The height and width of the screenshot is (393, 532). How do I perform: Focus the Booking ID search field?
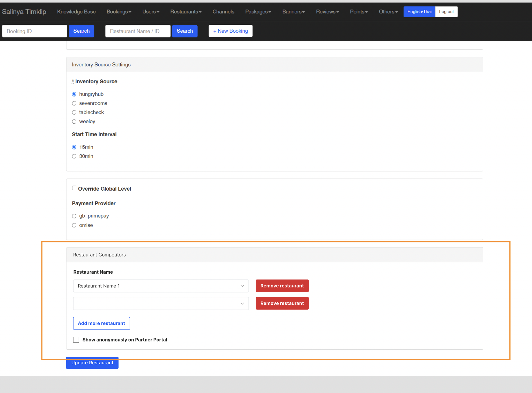click(35, 31)
